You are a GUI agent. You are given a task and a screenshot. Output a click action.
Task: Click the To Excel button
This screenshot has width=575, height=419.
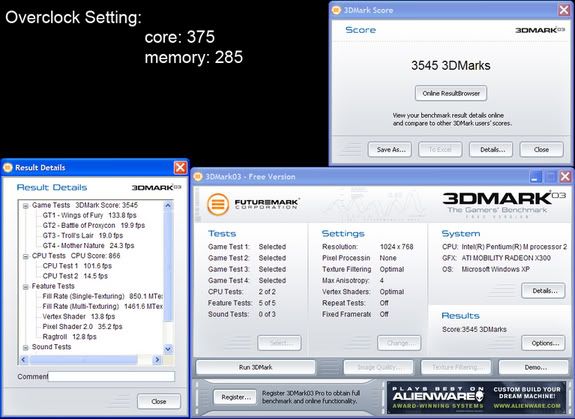pyautogui.click(x=440, y=150)
